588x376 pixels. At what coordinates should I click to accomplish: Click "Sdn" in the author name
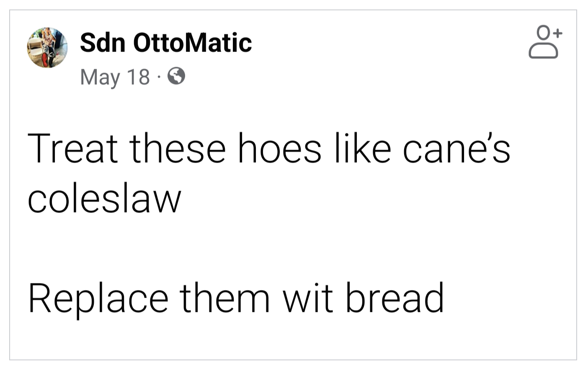pos(103,43)
